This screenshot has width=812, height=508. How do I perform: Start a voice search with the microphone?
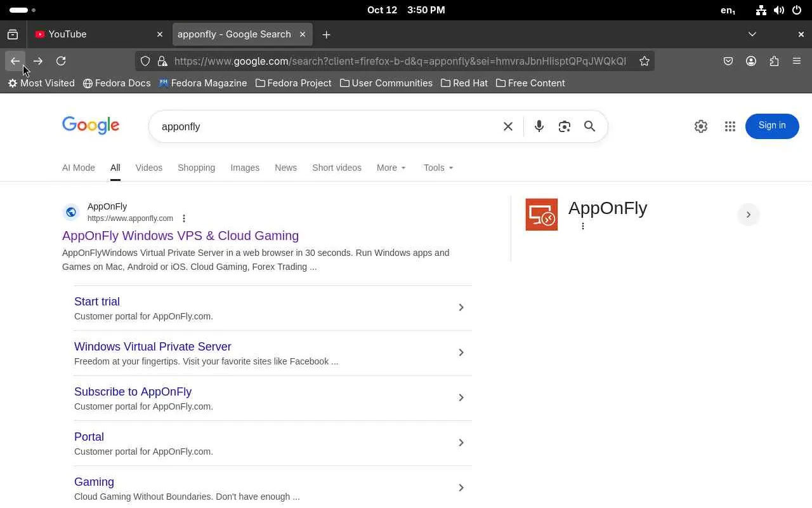[539, 126]
